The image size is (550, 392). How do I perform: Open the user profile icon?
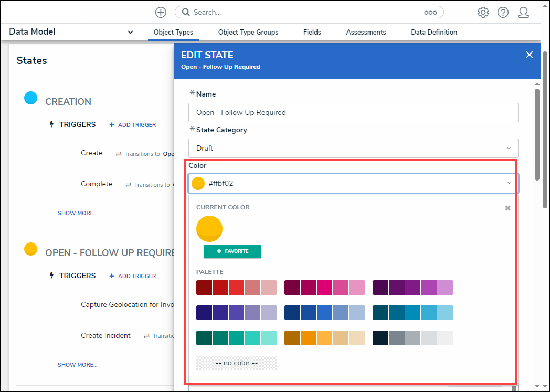coord(523,13)
